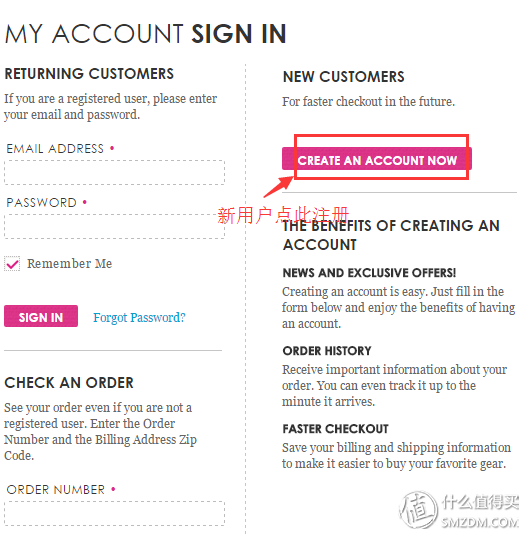This screenshot has width=523, height=534.
Task: Click News And Exclusive Offers subheading
Action: click(369, 273)
